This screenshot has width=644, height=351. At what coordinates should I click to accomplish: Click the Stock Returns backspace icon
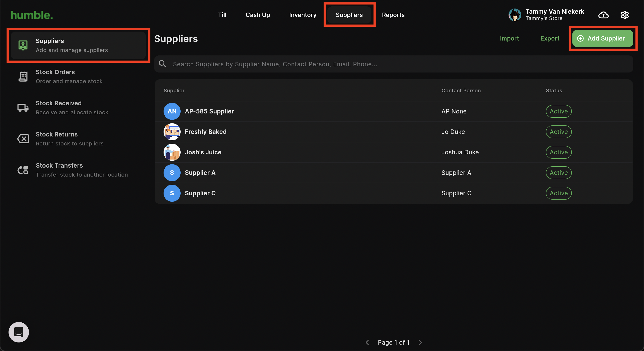coord(23,139)
